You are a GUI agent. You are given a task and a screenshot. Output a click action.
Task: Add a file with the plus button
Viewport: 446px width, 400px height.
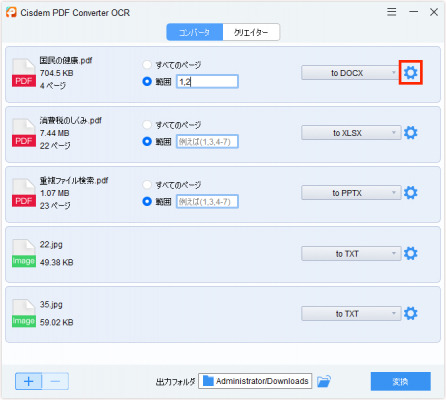(x=29, y=381)
